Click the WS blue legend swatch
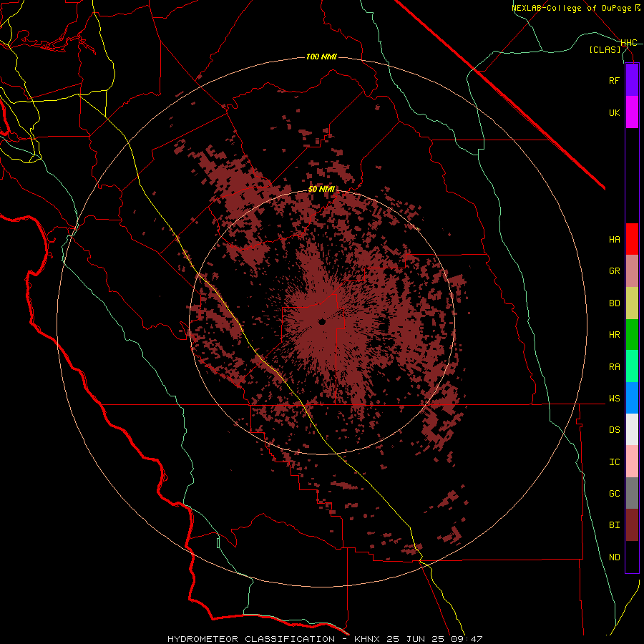The height and width of the screenshot is (644, 644). click(632, 398)
